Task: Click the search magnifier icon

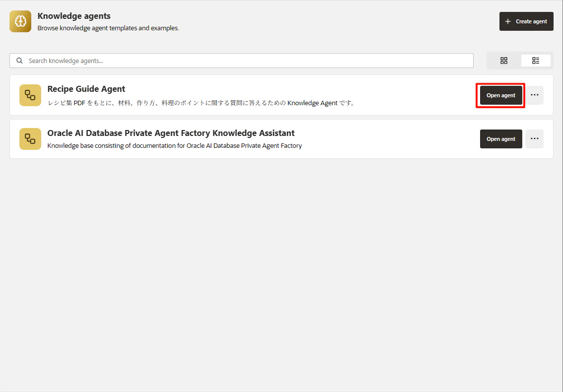Action: tap(20, 61)
